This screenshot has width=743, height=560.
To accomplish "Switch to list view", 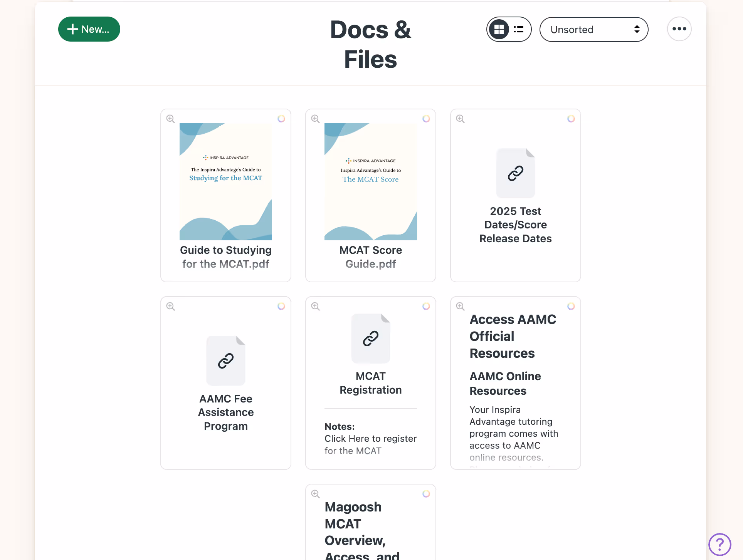I will pyautogui.click(x=519, y=29).
